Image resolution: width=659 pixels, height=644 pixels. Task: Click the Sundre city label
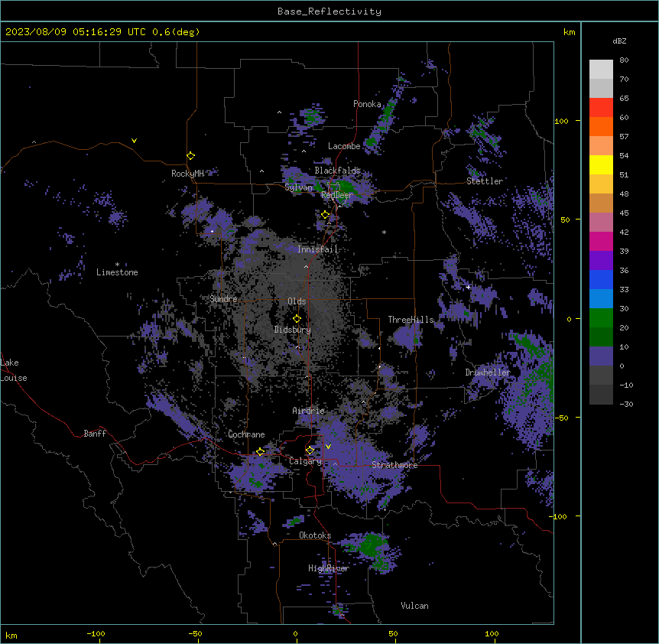click(223, 299)
